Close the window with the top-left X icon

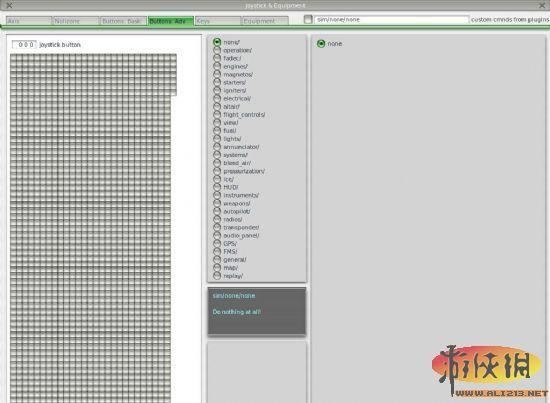(9, 5)
